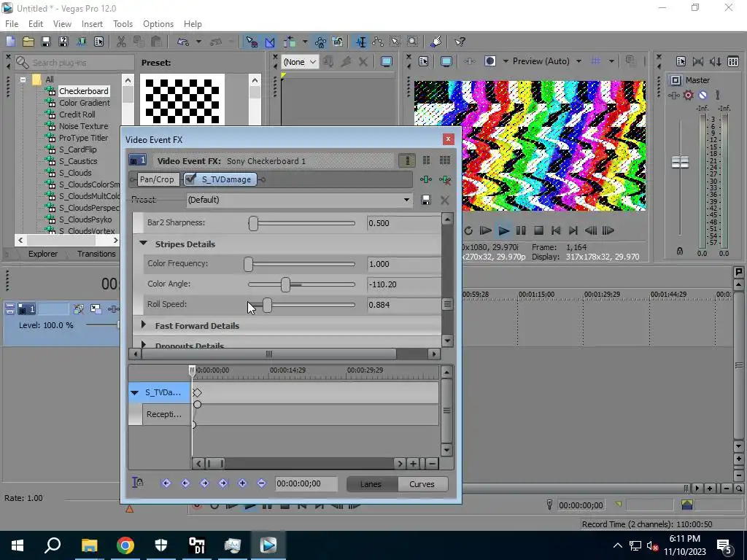Create a keyframe with the plus diamond

(x=242, y=483)
